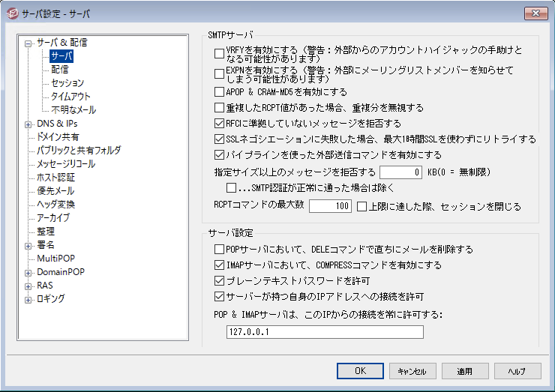Expand the ロギング tree node
Image resolution: width=555 pixels, height=392 pixels.
[x=28, y=299]
